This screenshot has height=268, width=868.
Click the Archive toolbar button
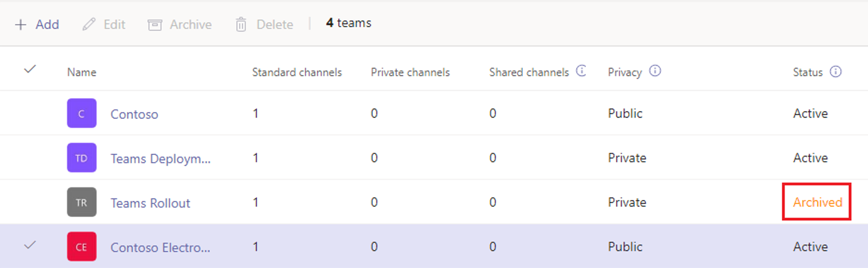coord(179,25)
